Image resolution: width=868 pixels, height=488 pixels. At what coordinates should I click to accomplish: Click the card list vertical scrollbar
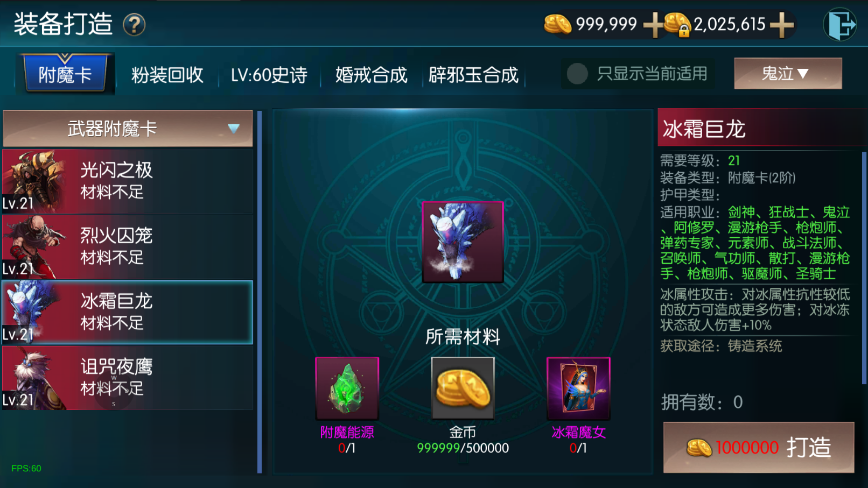tap(260, 292)
